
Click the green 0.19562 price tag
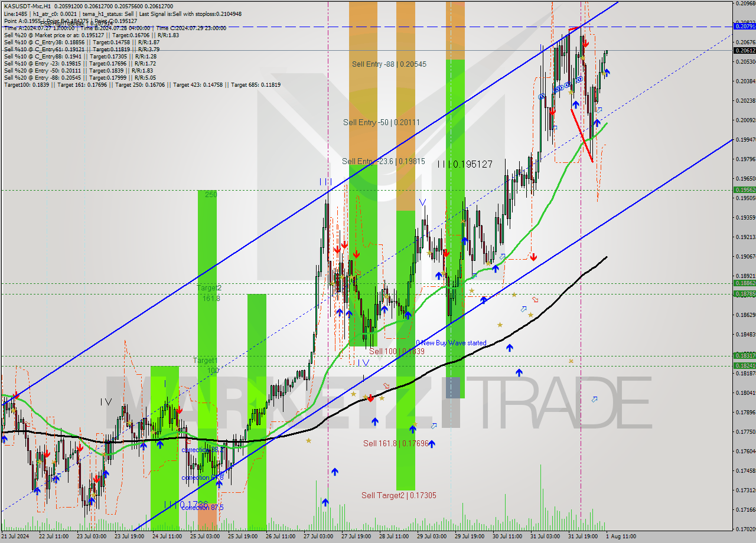[x=744, y=190]
